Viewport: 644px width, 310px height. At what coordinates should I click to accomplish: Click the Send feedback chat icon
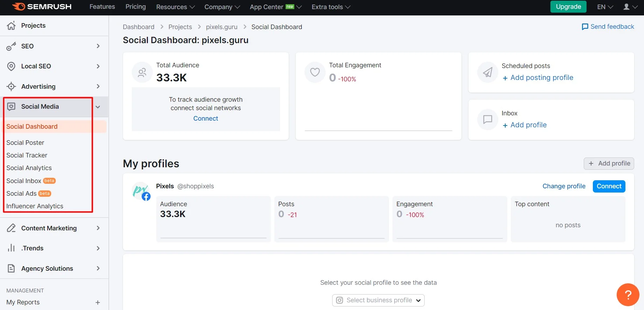coord(585,27)
